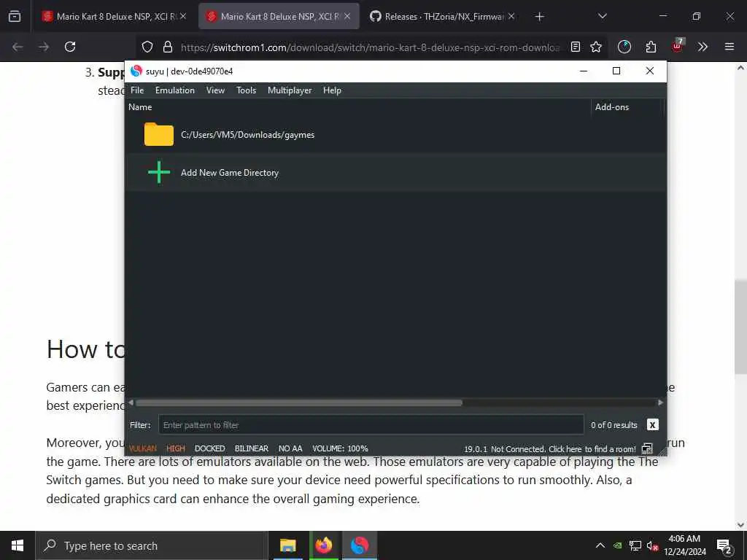Image resolution: width=747 pixels, height=560 pixels.
Task: Open a new Firefox tab
Action: coord(539,17)
